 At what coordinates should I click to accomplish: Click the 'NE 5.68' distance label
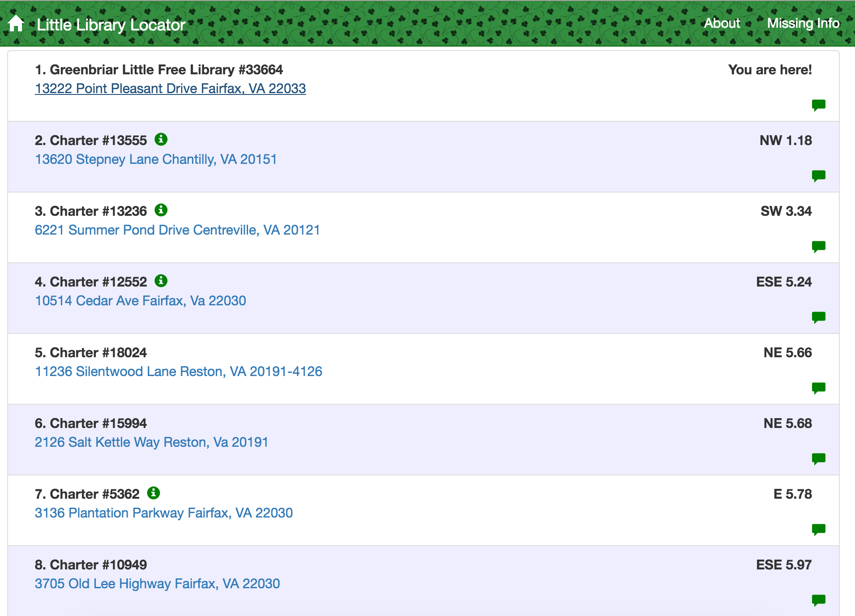[x=787, y=423]
